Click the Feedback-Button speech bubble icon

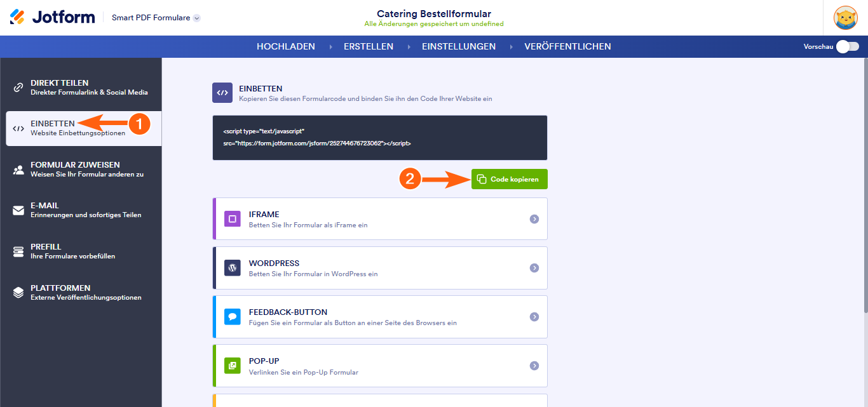coord(233,317)
